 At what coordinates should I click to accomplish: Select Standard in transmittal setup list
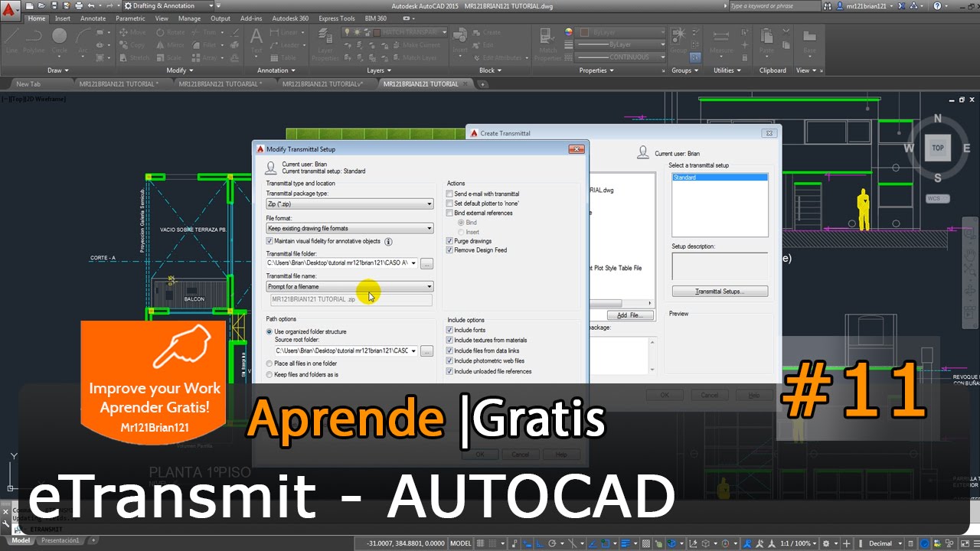720,178
